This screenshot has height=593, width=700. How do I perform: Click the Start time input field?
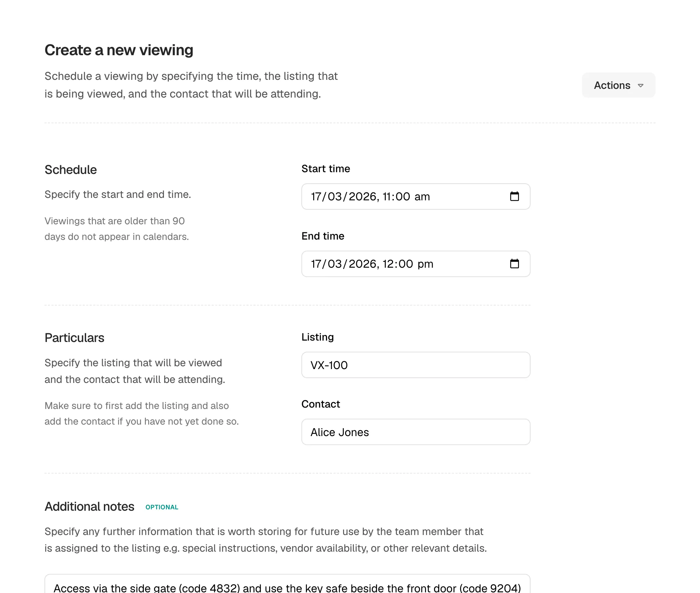[x=399, y=197]
